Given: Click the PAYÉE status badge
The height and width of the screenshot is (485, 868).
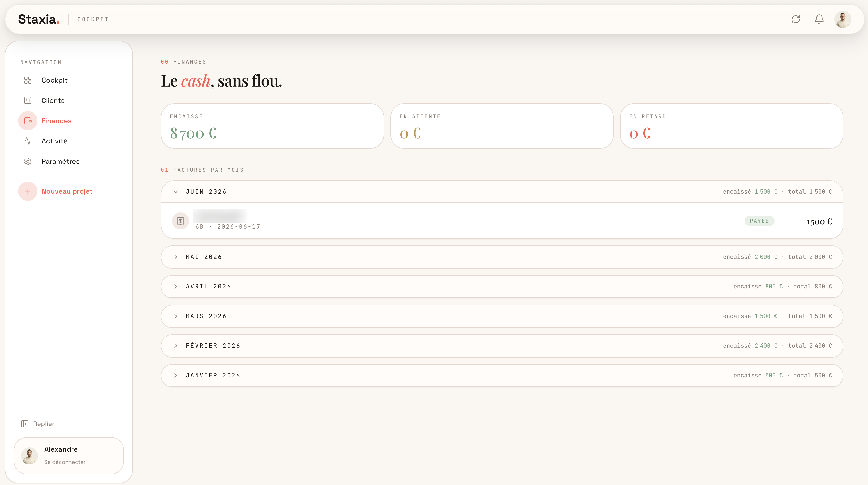Looking at the screenshot, I should coord(759,221).
